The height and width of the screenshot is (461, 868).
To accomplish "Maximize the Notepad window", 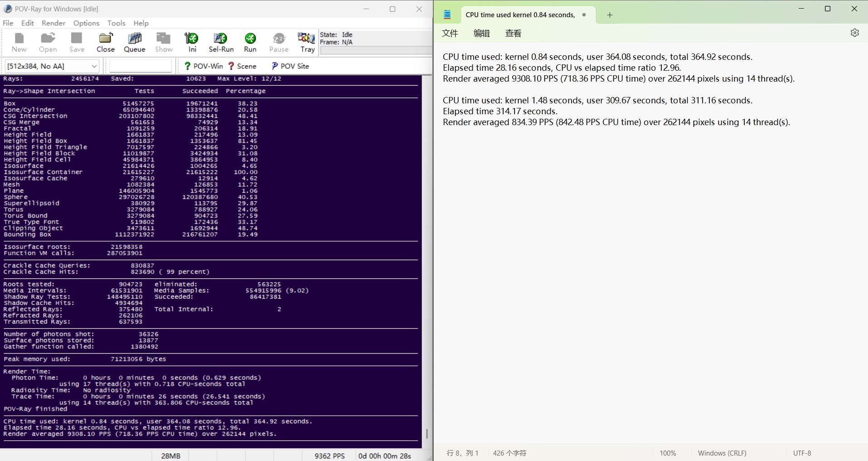I will pos(828,9).
